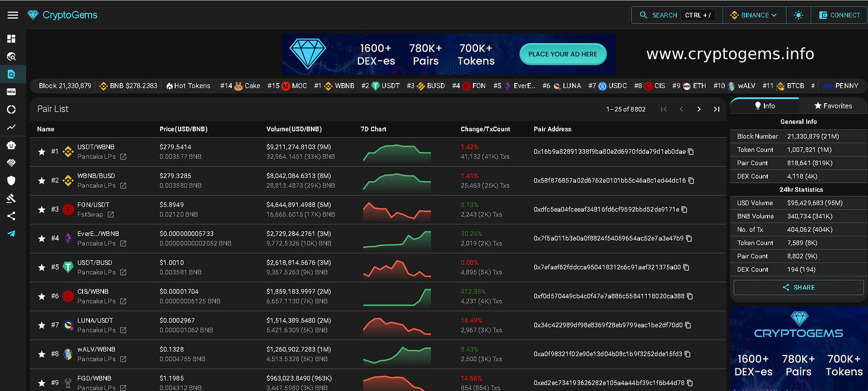The height and width of the screenshot is (391, 868).
Task: Click the SHARE button in info panel
Action: 799,287
